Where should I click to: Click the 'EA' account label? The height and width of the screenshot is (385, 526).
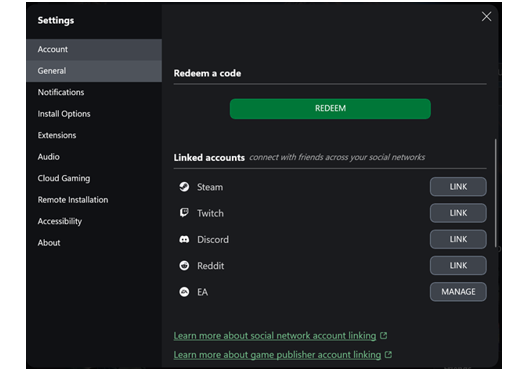point(203,292)
